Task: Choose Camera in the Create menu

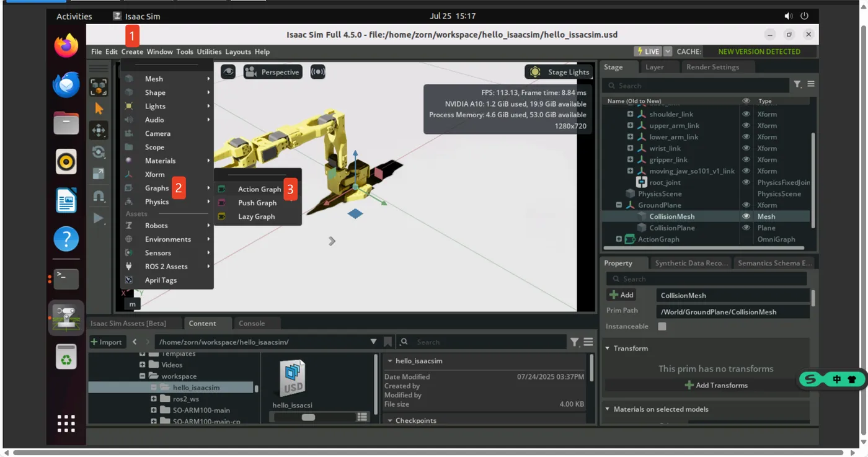Action: pos(167,133)
